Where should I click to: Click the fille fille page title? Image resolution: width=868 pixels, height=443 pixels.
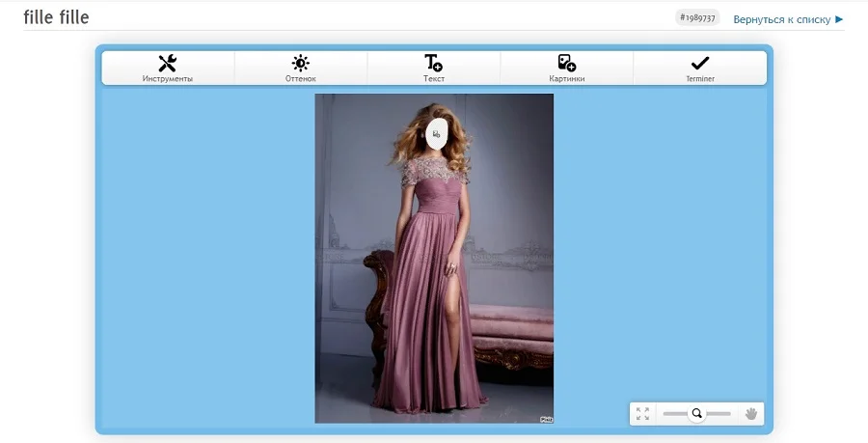click(x=56, y=17)
